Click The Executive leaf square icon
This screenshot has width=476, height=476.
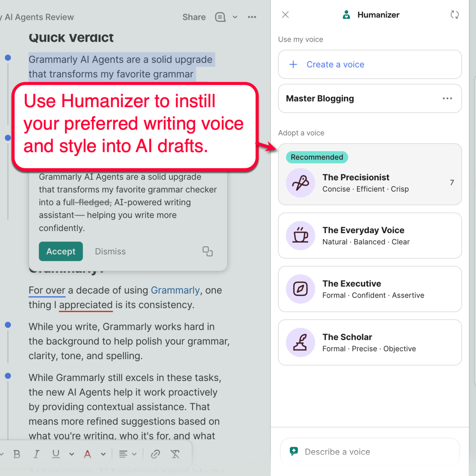click(301, 289)
